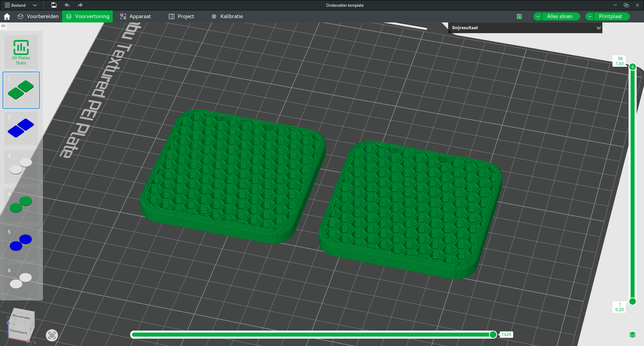644x346 pixels.
Task: Click the layers icon at bottom right
Action: (x=633, y=335)
